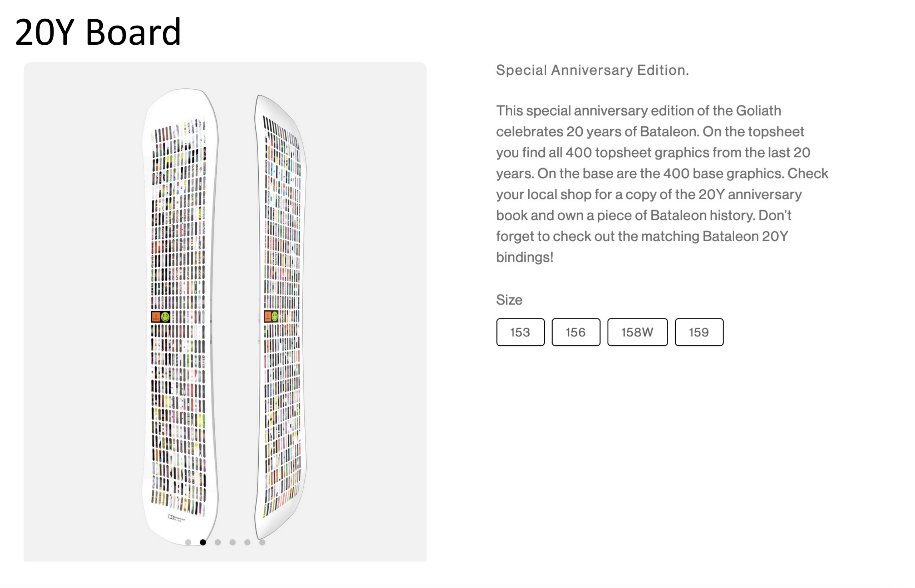Click orange Bataleon logo on right board
915x588 pixels.
(x=268, y=316)
